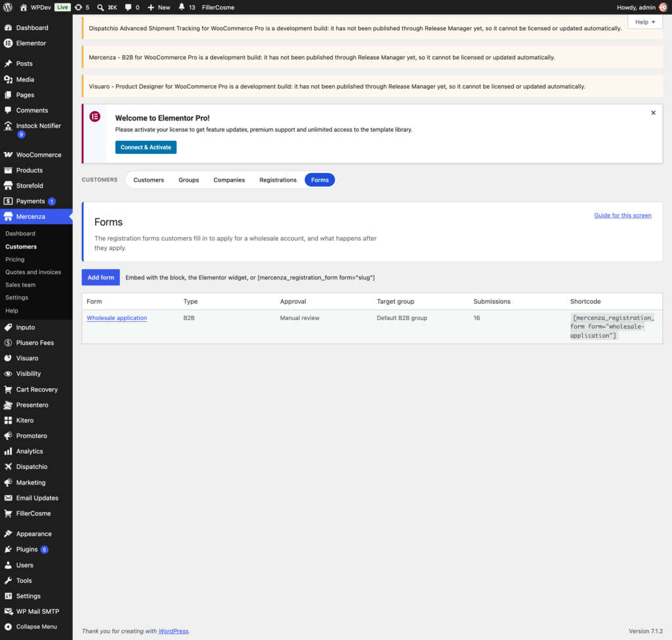Click the Elementor sidebar icon
Screen dimensions: 672x640
tap(8, 43)
